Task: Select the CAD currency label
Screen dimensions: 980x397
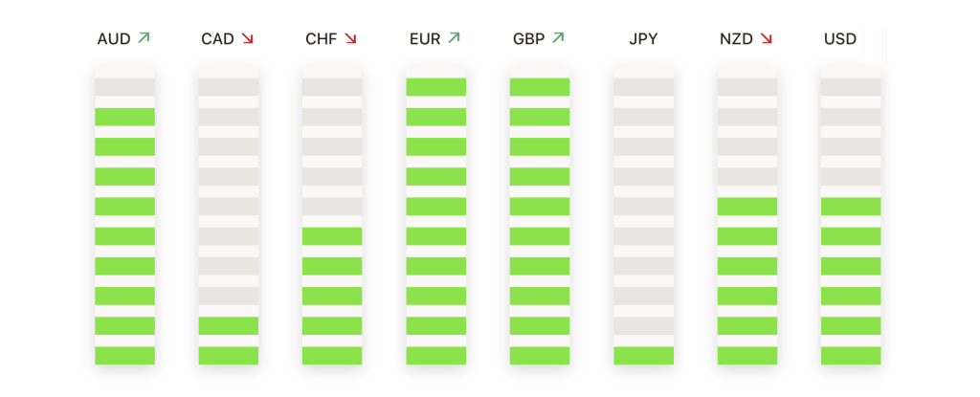Action: (217, 39)
